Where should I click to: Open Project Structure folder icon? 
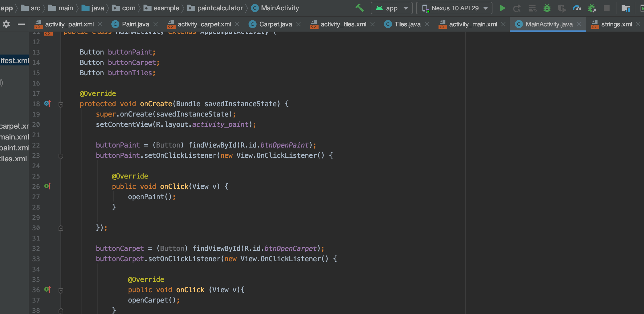point(626,8)
